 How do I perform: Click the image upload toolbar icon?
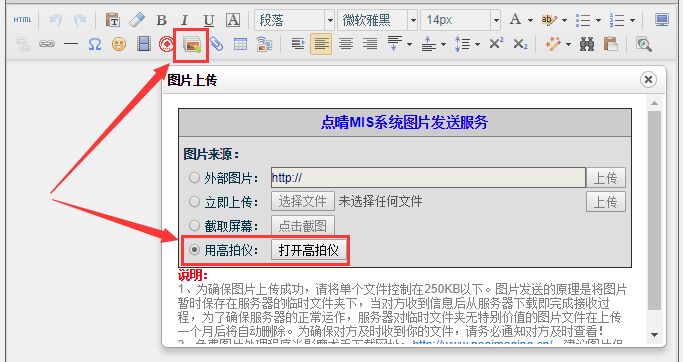click(x=192, y=44)
